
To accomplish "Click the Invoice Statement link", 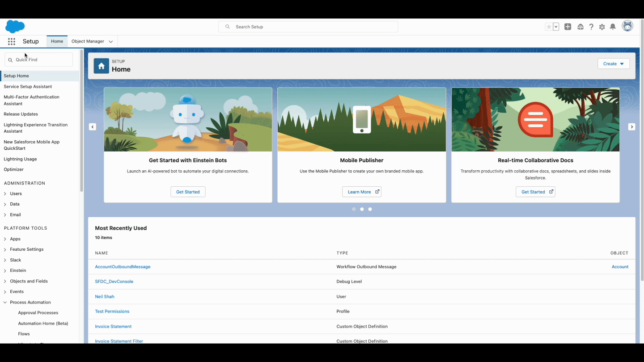I will coord(113,326).
